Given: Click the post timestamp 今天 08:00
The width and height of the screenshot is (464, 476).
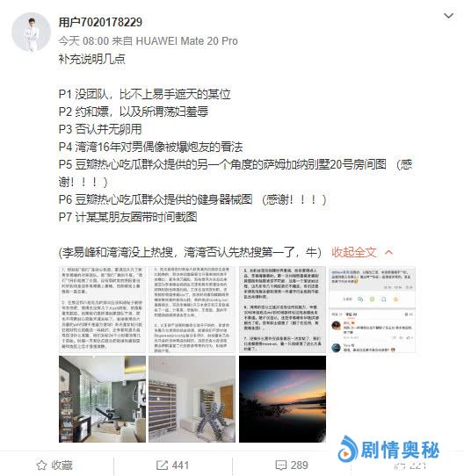Looking at the screenshot, I should point(83,41).
